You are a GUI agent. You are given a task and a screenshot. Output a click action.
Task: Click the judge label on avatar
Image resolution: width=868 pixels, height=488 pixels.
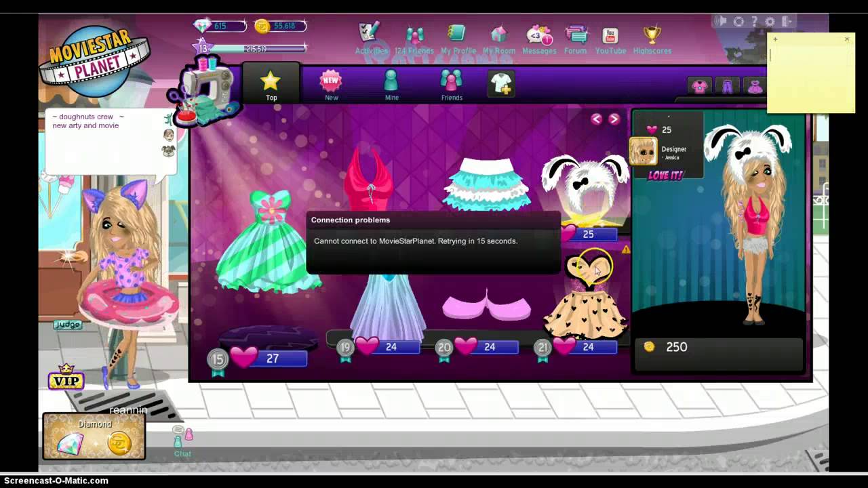tap(68, 325)
